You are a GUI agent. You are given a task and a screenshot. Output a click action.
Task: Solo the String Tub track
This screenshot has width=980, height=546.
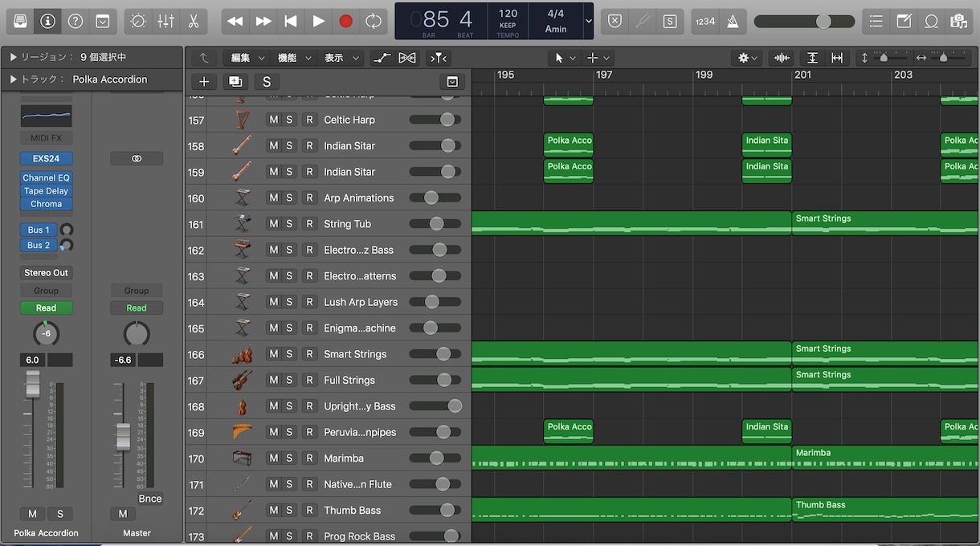[x=289, y=224]
